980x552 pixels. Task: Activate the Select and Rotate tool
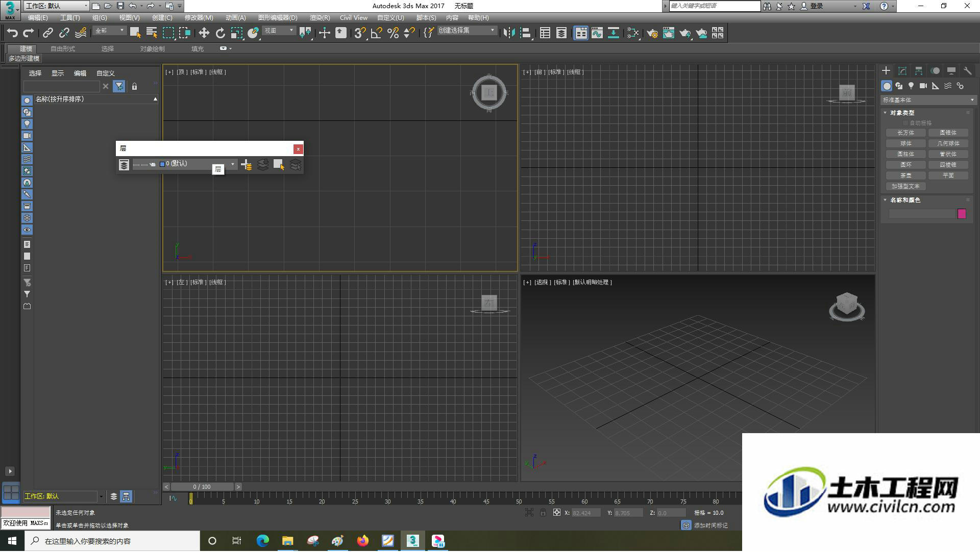pyautogui.click(x=220, y=33)
